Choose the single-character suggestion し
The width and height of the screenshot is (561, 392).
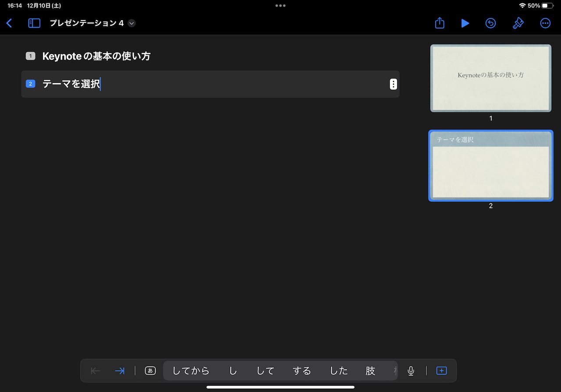233,371
